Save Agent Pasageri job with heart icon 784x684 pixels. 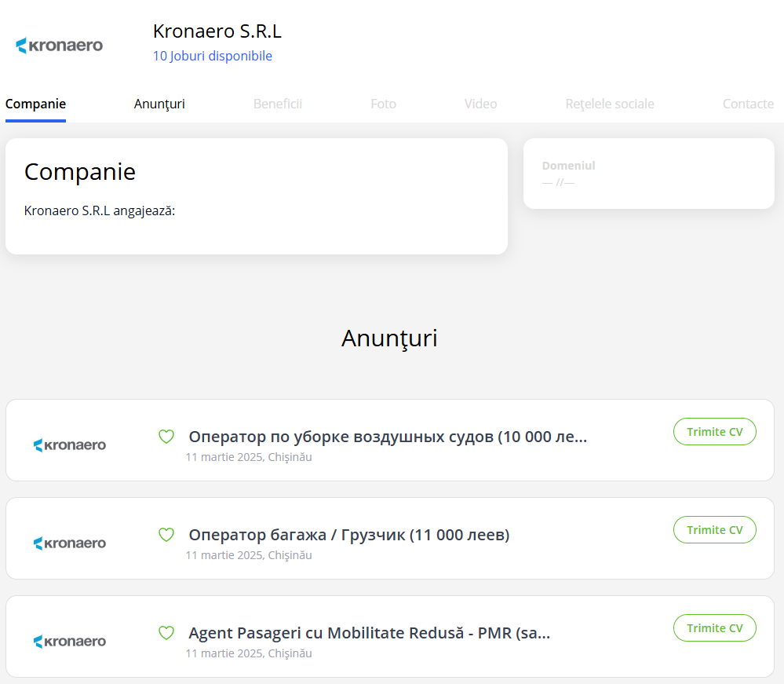point(166,633)
